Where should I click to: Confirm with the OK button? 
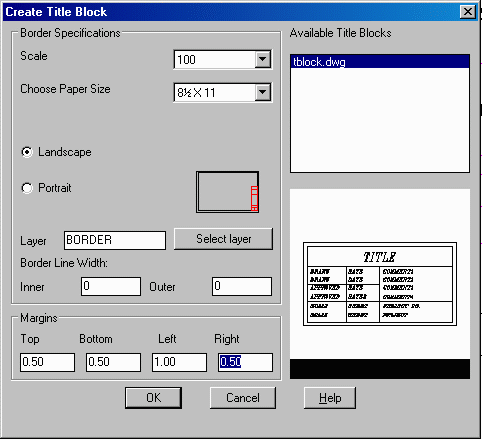(153, 398)
